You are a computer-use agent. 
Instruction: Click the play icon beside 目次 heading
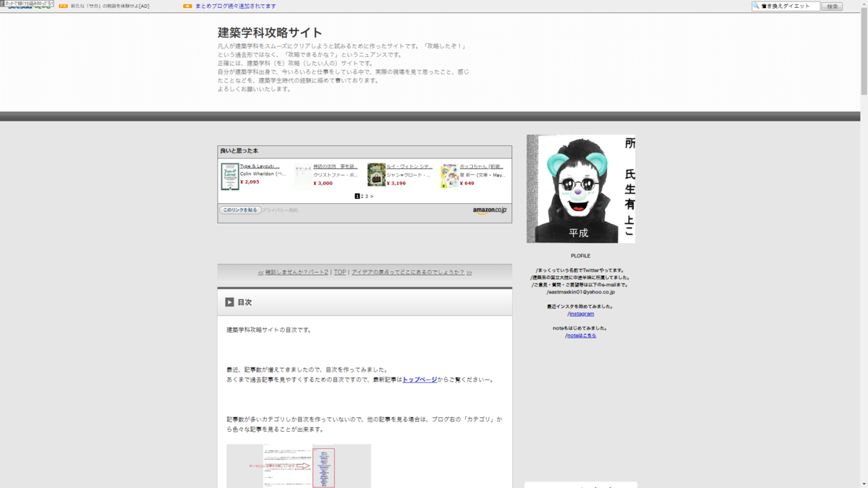[229, 302]
